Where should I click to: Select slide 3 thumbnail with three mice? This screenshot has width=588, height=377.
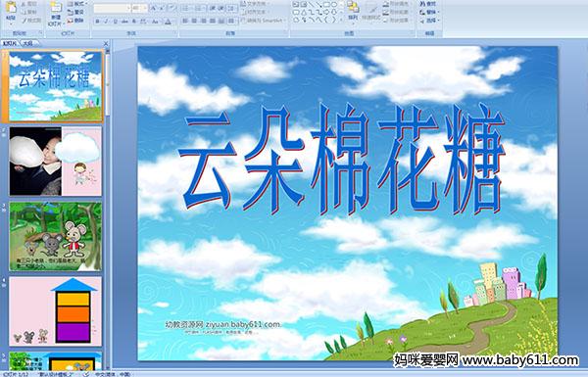point(56,236)
